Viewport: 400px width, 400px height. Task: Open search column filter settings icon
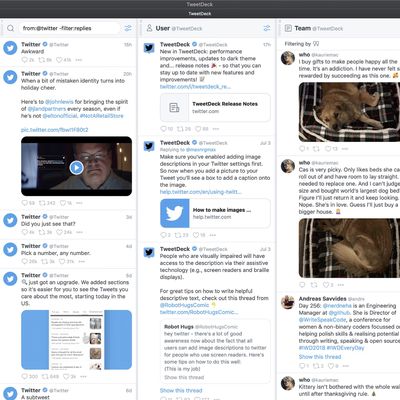pos(128,28)
